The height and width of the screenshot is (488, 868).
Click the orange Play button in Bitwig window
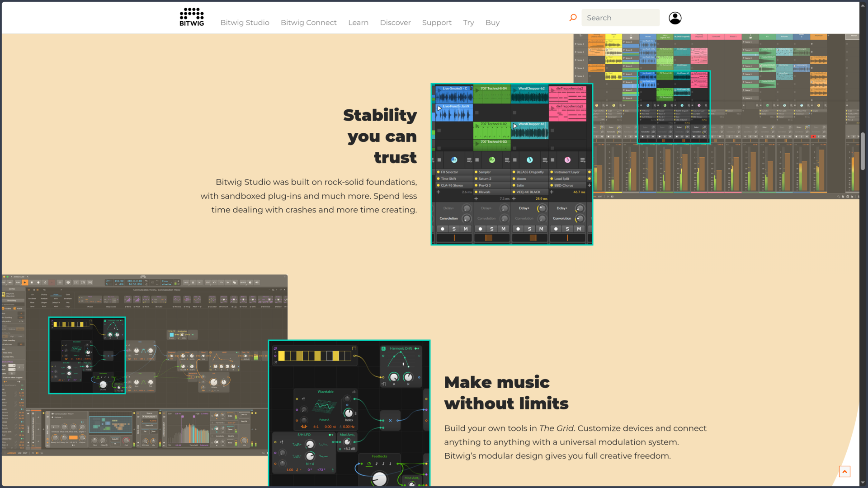[25, 282]
